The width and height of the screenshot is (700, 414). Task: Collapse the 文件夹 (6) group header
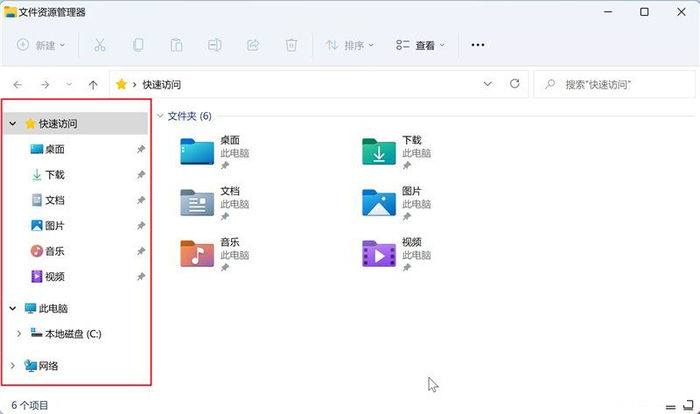[159, 116]
